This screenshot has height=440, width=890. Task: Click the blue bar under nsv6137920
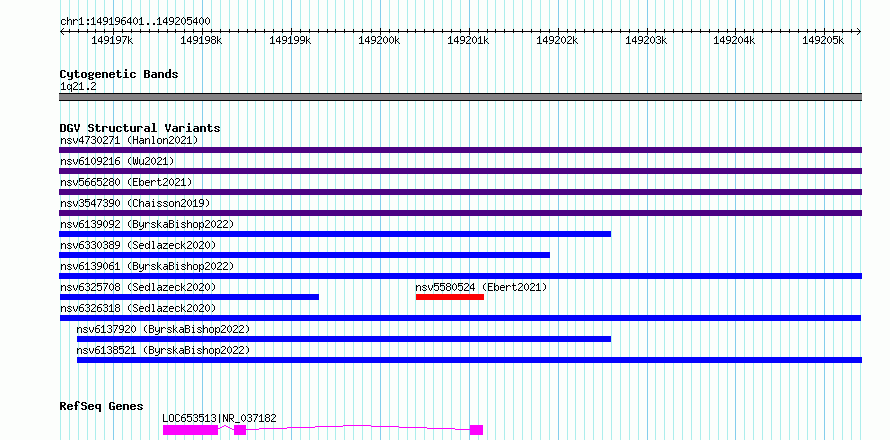click(x=344, y=339)
